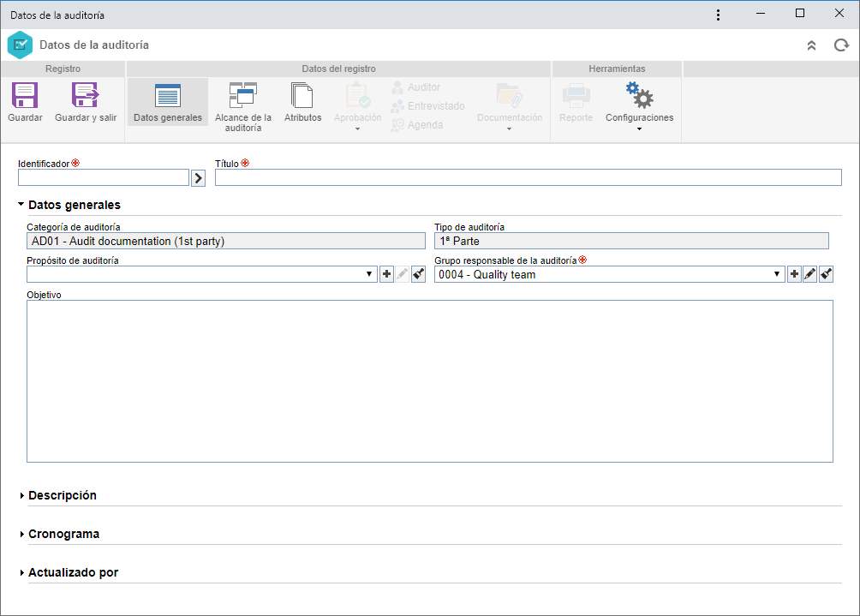Click into the Identificador field
Viewport: 860px width, 616px height.
pos(104,177)
